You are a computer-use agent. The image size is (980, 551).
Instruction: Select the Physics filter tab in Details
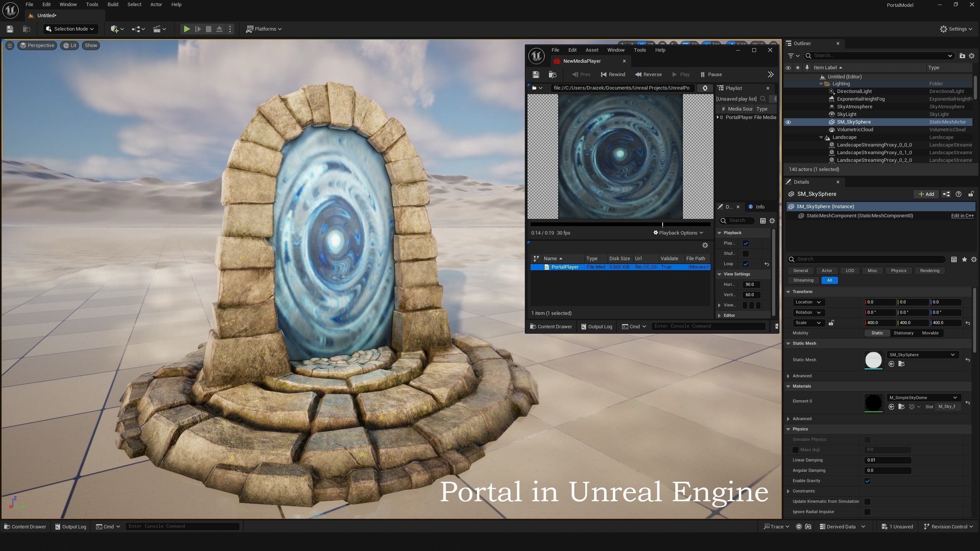(898, 271)
